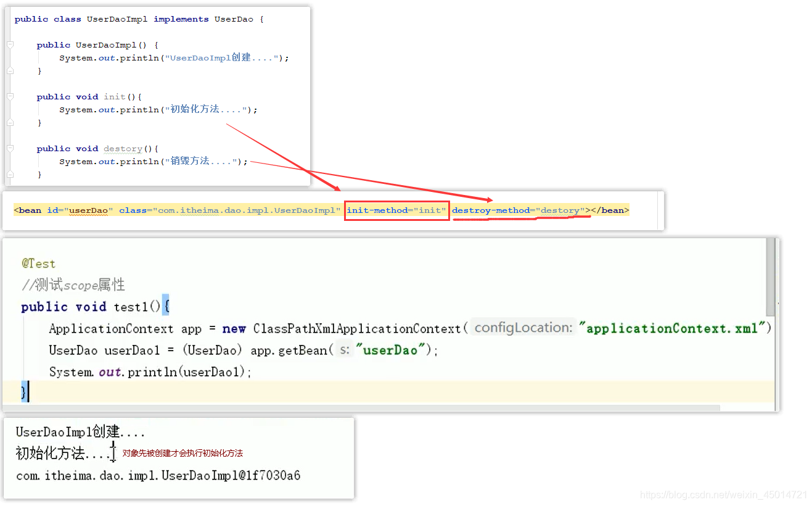Screen dimensions: 812x506
Task: Click the init-method attribute in bean tag
Action: pyautogui.click(x=396, y=210)
